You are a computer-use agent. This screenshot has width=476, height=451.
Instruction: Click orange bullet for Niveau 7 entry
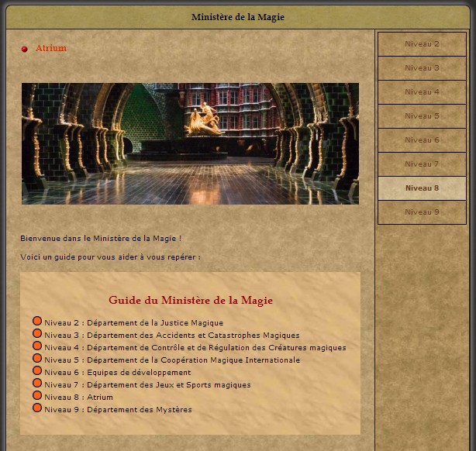coord(37,383)
